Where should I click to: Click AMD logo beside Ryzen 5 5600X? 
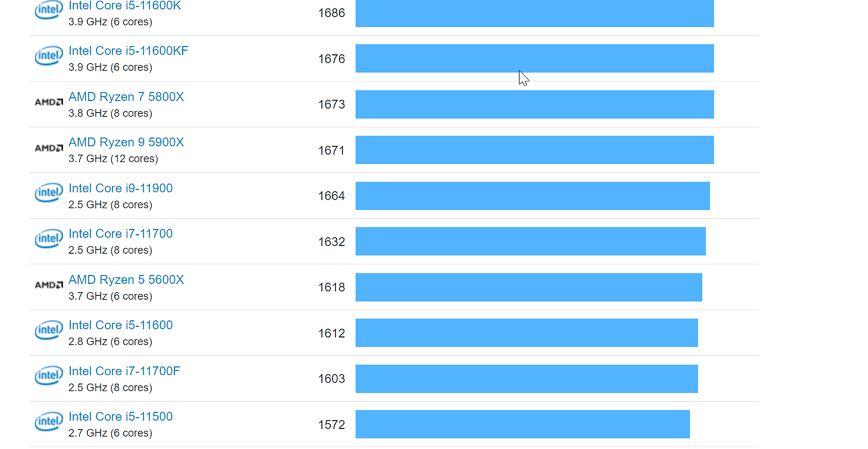click(x=48, y=285)
